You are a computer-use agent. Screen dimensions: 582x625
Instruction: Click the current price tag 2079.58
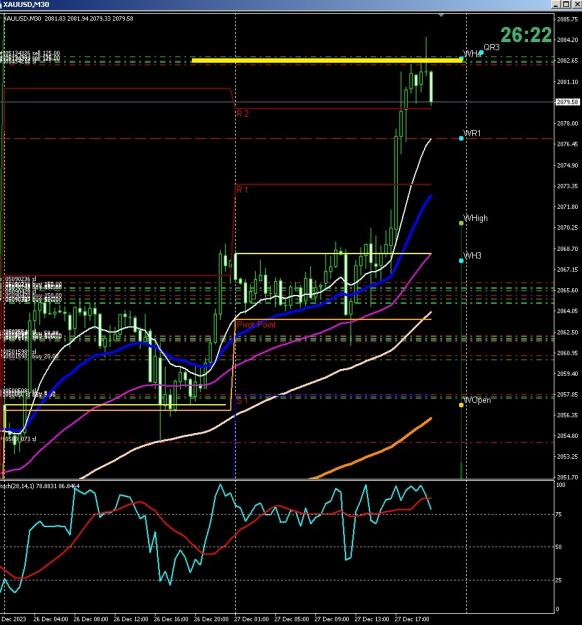point(568,102)
